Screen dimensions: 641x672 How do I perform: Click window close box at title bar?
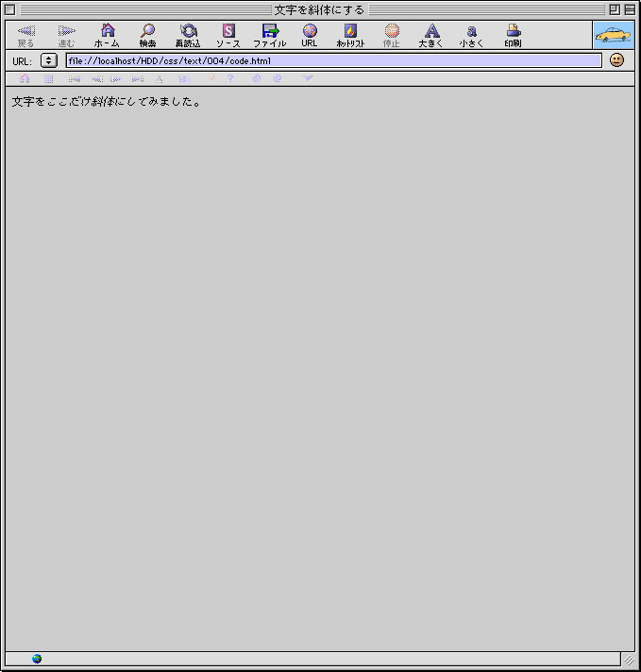(x=9, y=9)
